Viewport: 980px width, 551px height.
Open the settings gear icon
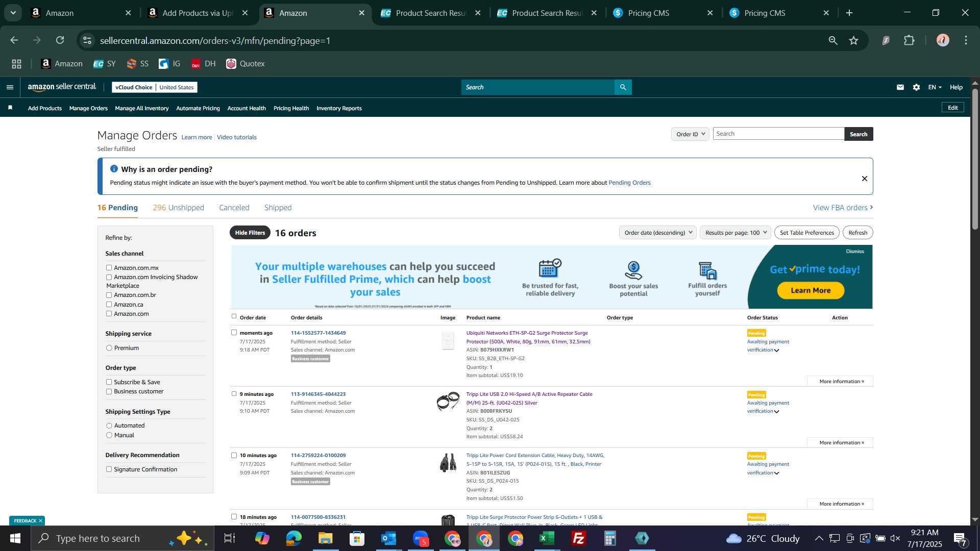point(916,87)
